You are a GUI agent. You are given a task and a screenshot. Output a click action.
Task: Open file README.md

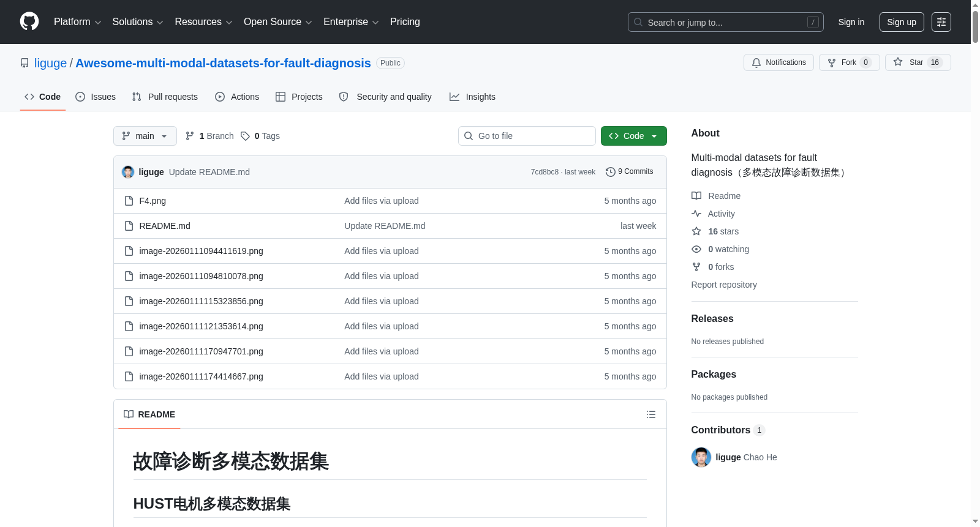pos(165,226)
